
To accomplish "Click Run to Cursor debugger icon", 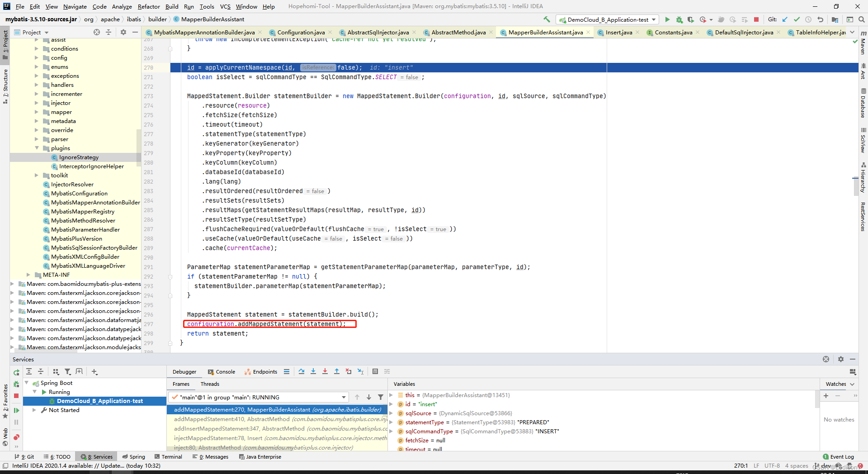I will [360, 371].
